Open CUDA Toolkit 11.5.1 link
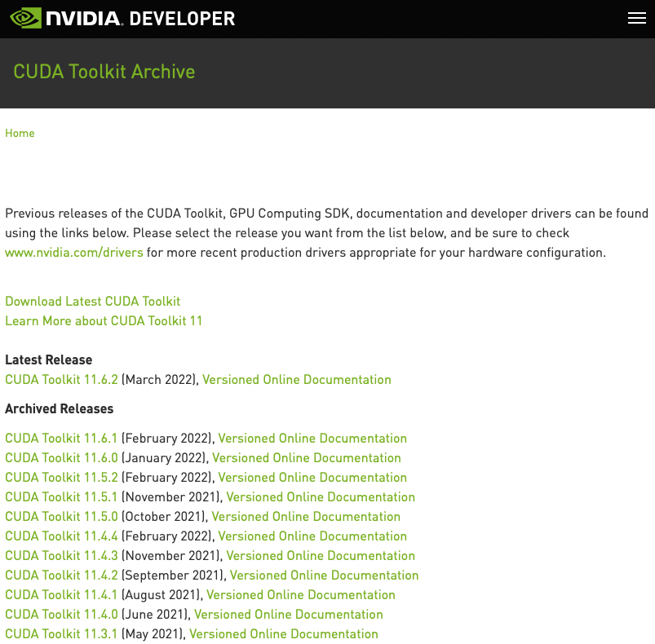 pos(61,497)
